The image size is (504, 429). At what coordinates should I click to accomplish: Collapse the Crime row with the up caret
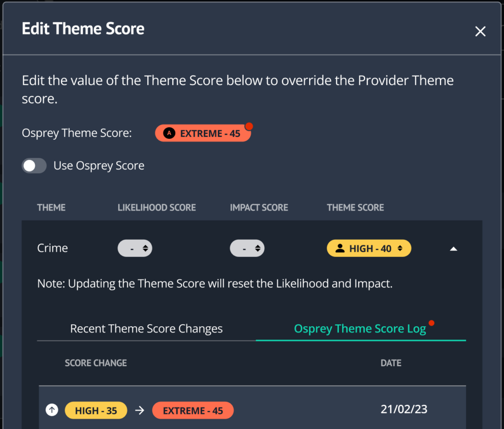click(453, 249)
